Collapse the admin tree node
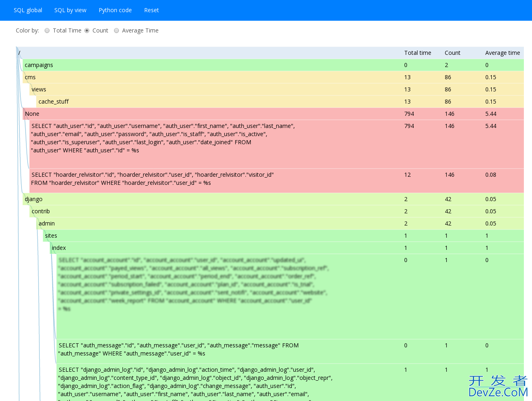The width and height of the screenshot is (532, 401). pos(280,223)
